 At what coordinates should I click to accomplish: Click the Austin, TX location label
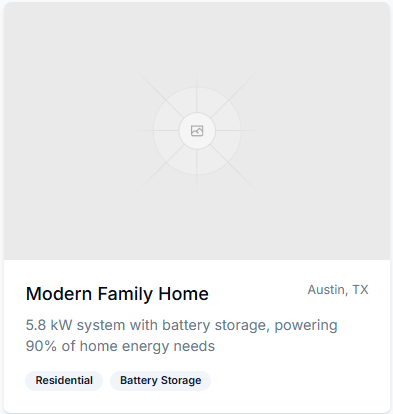[338, 290]
